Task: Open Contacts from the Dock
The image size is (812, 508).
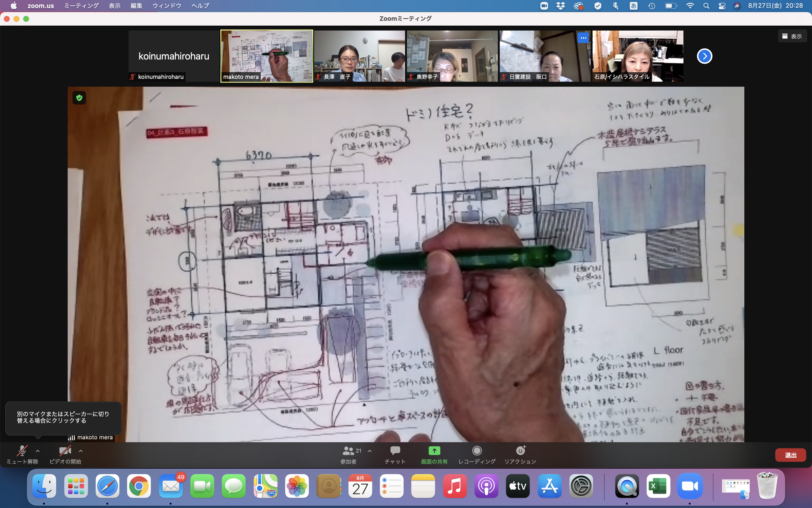Action: [x=328, y=486]
